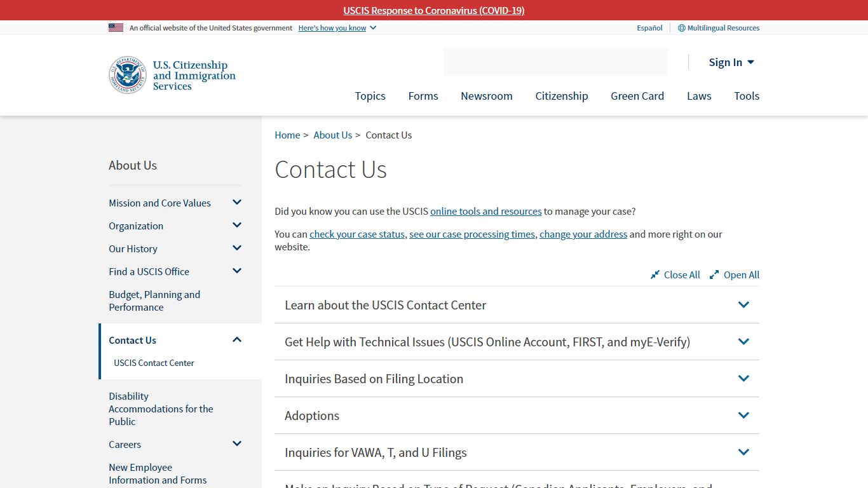Viewport: 868px width, 488px height.
Task: Click Open All accordions text
Action: (742, 274)
